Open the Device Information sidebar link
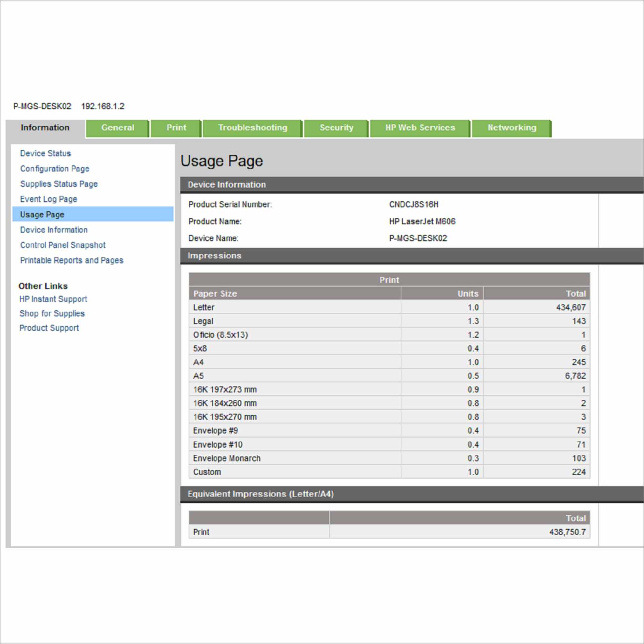This screenshot has height=644, width=644. 54,230
